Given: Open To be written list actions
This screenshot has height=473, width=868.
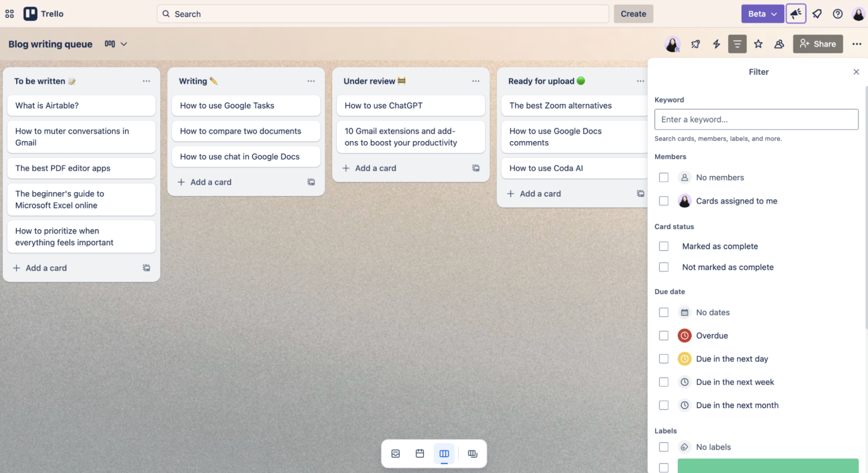Looking at the screenshot, I should [x=146, y=81].
